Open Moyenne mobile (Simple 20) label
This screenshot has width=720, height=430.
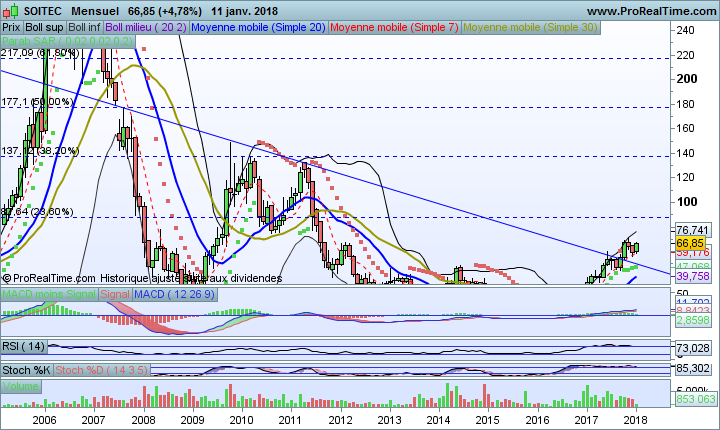tap(258, 28)
